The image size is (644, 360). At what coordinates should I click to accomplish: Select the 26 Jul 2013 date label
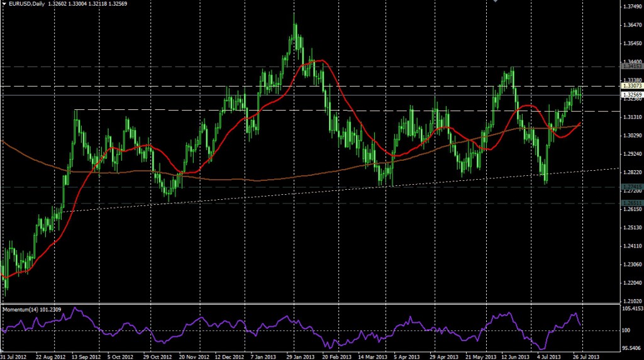pos(586,356)
